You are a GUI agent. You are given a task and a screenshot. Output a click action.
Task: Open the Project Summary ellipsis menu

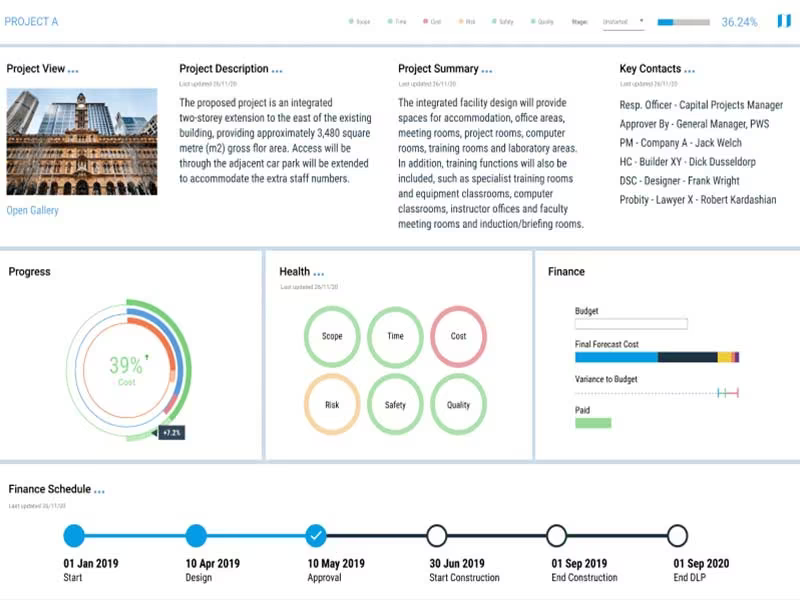tap(487, 71)
